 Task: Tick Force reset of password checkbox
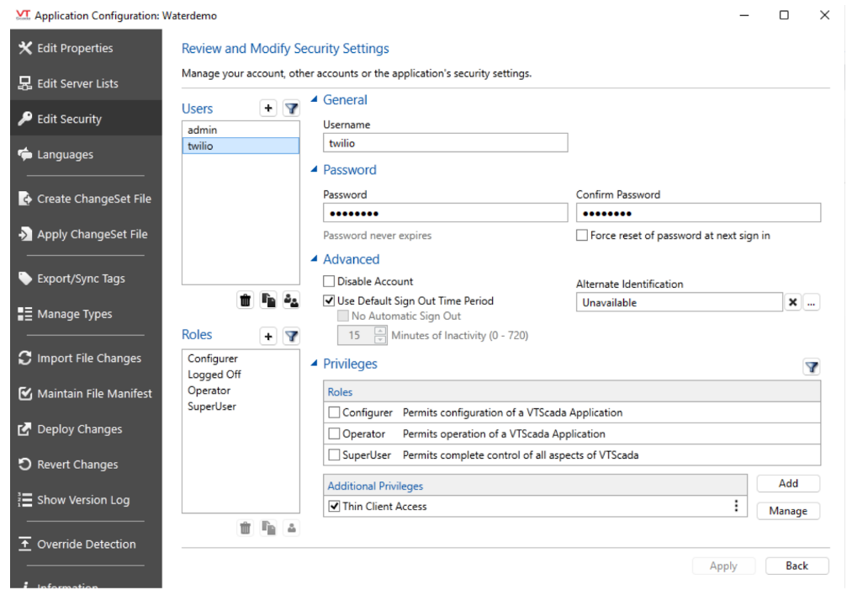click(582, 236)
